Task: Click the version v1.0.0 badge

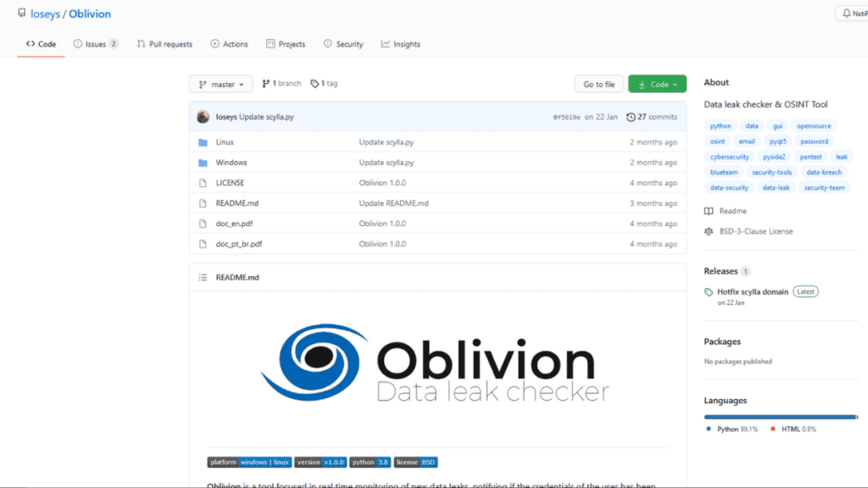Action: coord(320,462)
